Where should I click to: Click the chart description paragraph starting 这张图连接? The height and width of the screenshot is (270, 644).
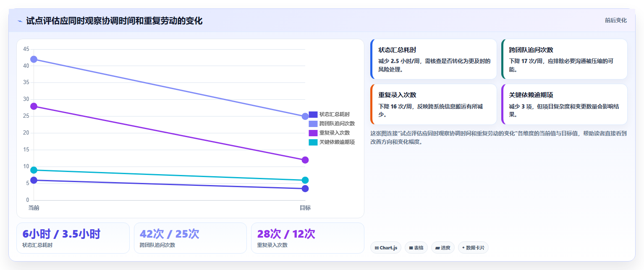[498, 138]
